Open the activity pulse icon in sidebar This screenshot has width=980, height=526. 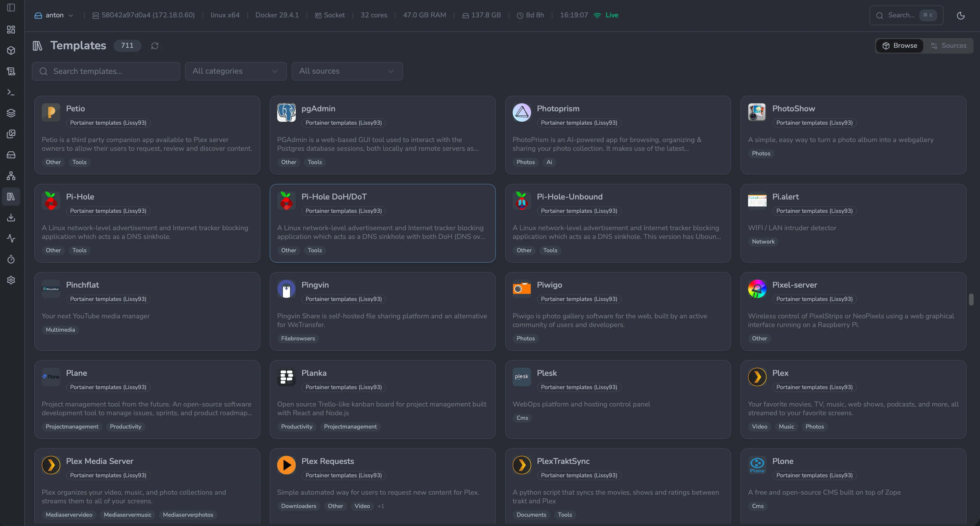11,238
